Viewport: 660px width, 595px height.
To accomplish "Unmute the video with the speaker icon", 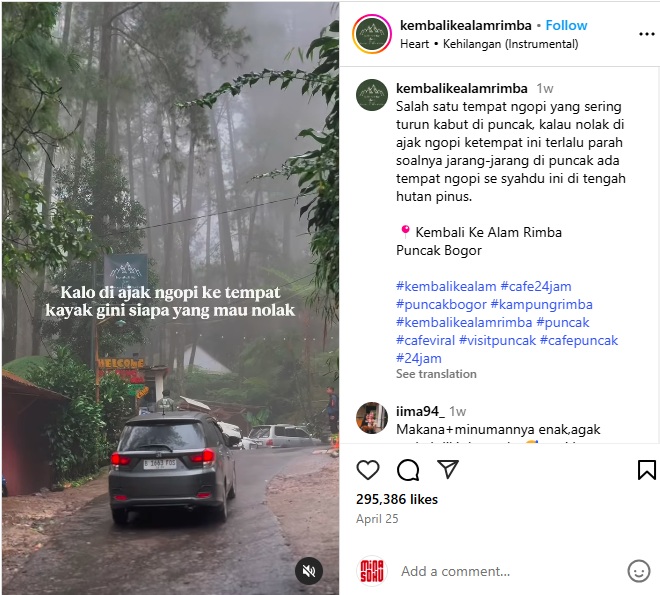I will [309, 571].
